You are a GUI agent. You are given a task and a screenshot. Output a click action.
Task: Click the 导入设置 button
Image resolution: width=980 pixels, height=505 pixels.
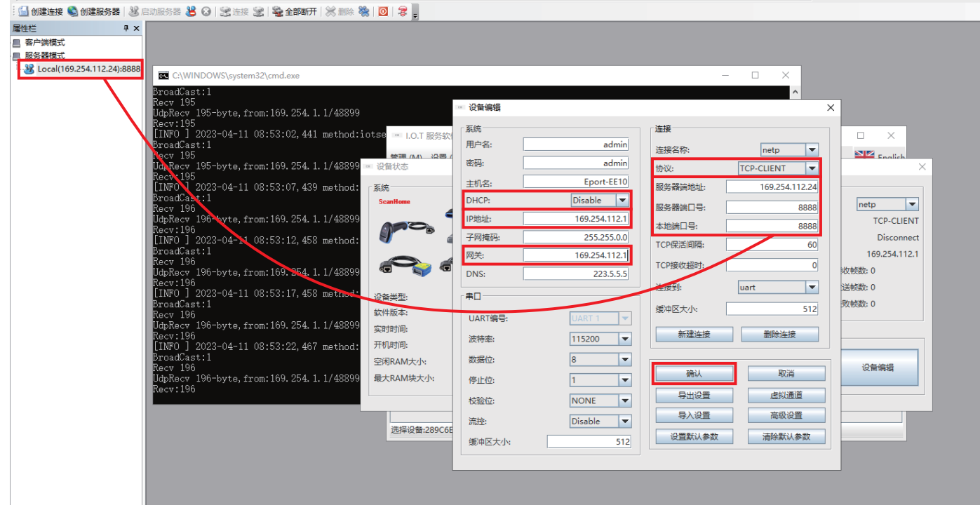click(x=694, y=415)
